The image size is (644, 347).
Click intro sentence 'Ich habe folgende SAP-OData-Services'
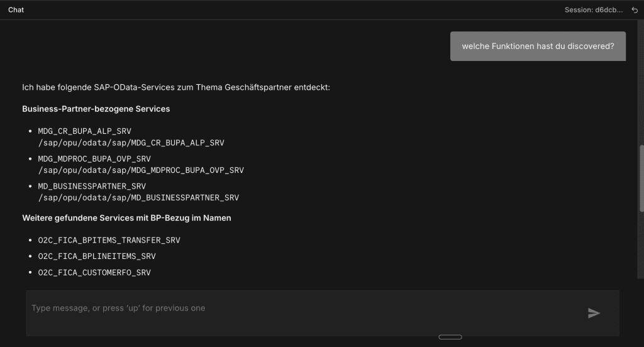(176, 87)
